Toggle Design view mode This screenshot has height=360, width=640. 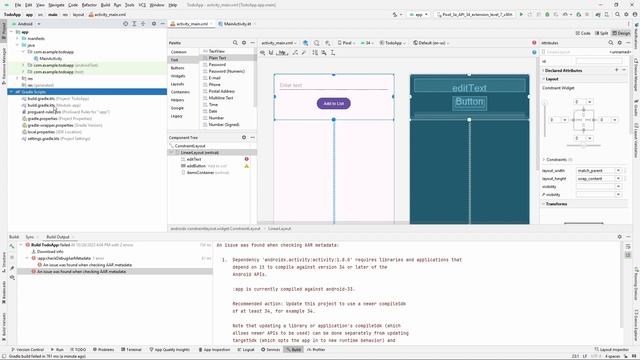[621, 33]
